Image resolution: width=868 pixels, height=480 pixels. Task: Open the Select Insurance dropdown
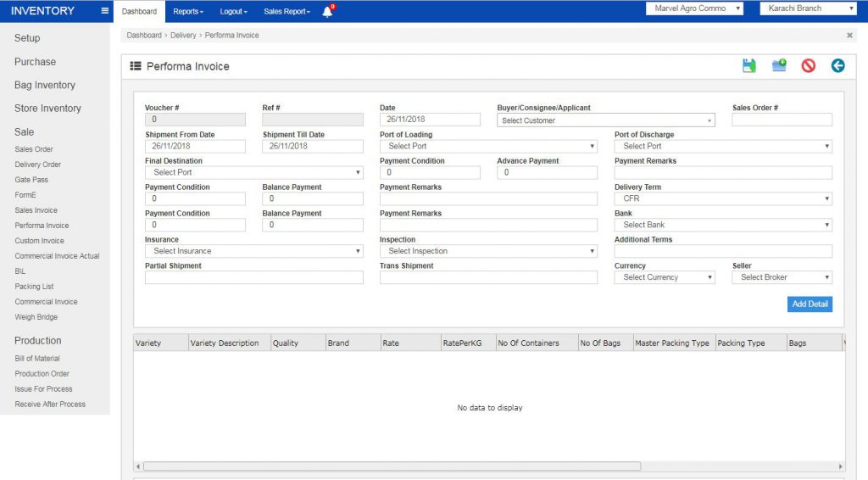[x=254, y=251]
